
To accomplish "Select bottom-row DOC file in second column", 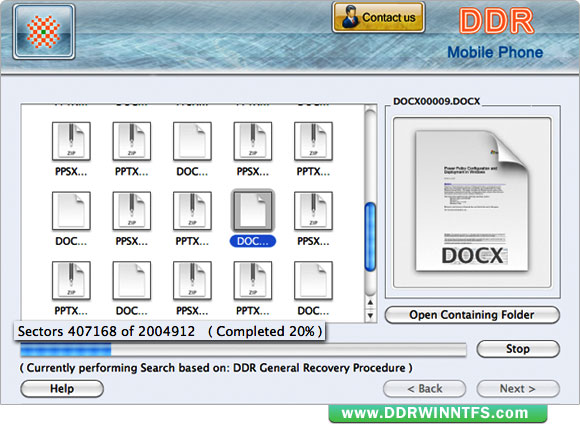I will pyautogui.click(x=132, y=280).
